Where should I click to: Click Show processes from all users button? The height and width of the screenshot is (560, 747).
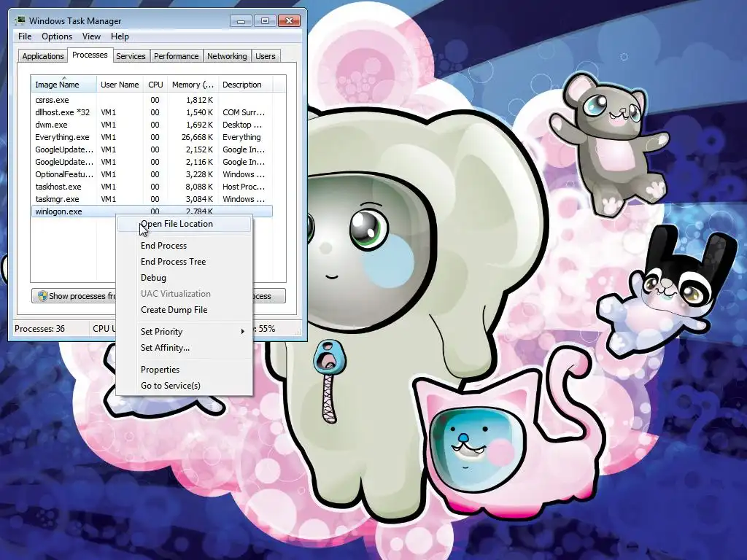[x=74, y=296]
